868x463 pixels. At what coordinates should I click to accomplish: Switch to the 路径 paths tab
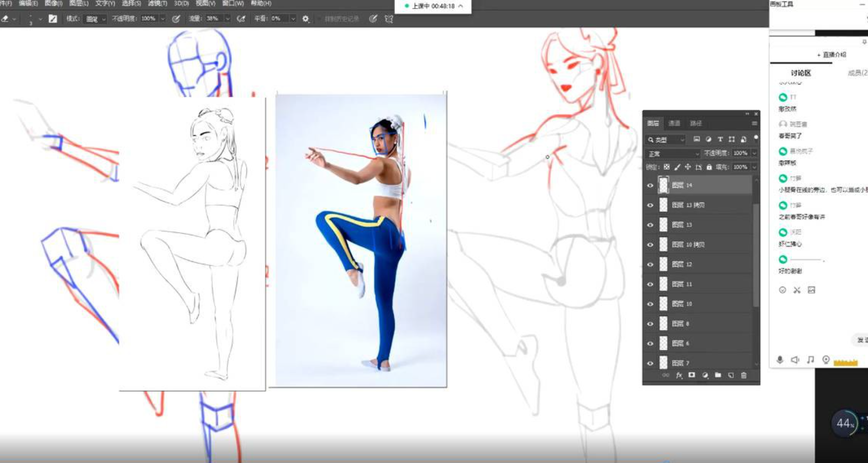pyautogui.click(x=696, y=123)
